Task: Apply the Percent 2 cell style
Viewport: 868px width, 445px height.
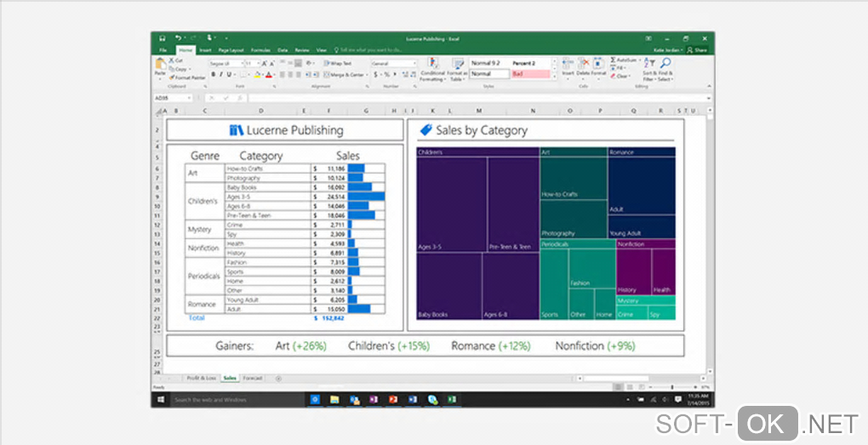Action: coord(530,63)
